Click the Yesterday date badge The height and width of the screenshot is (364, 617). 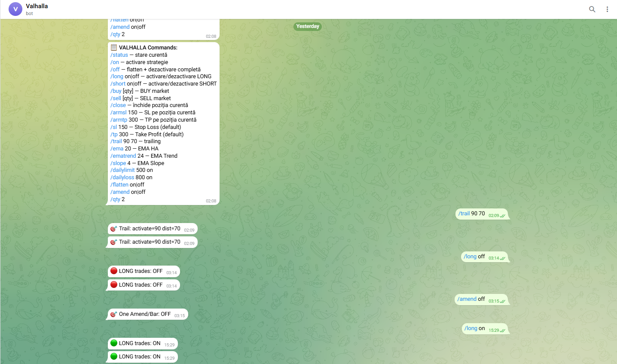click(308, 26)
